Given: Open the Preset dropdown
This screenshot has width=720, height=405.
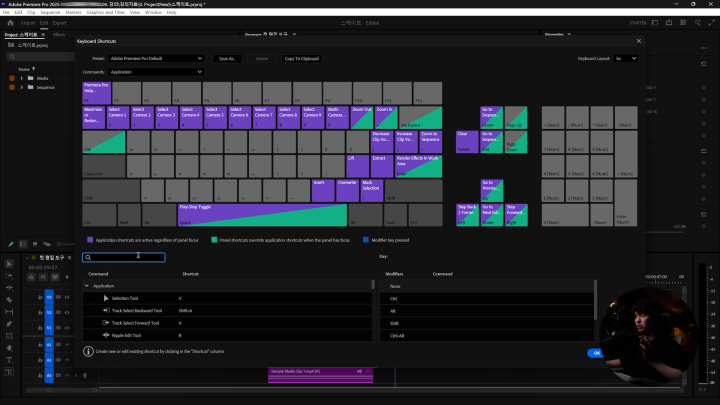Looking at the screenshot, I should 156,59.
